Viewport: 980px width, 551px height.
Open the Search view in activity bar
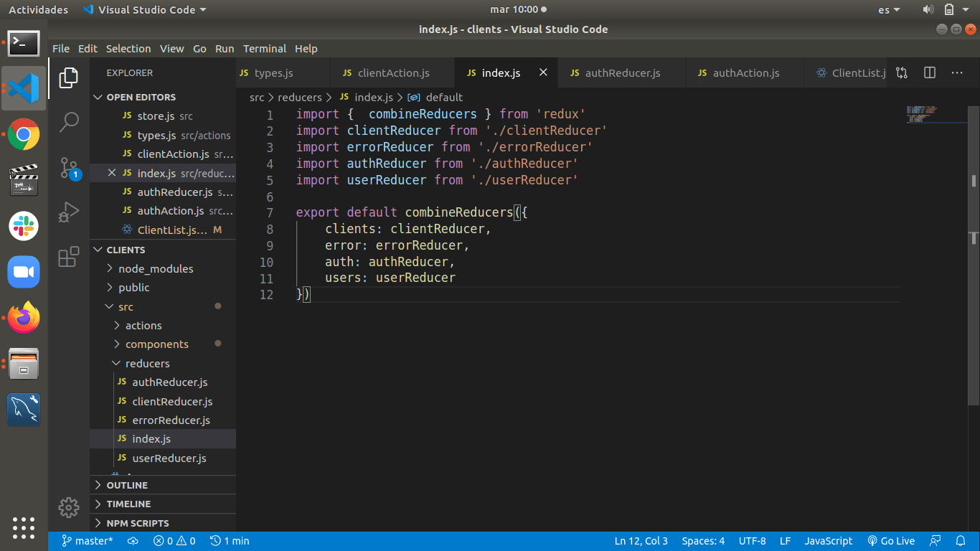[69, 122]
